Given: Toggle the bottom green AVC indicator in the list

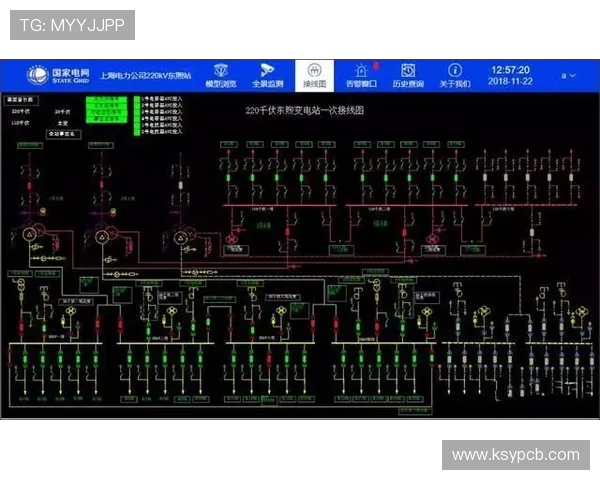Looking at the screenshot, I should pos(137,131).
